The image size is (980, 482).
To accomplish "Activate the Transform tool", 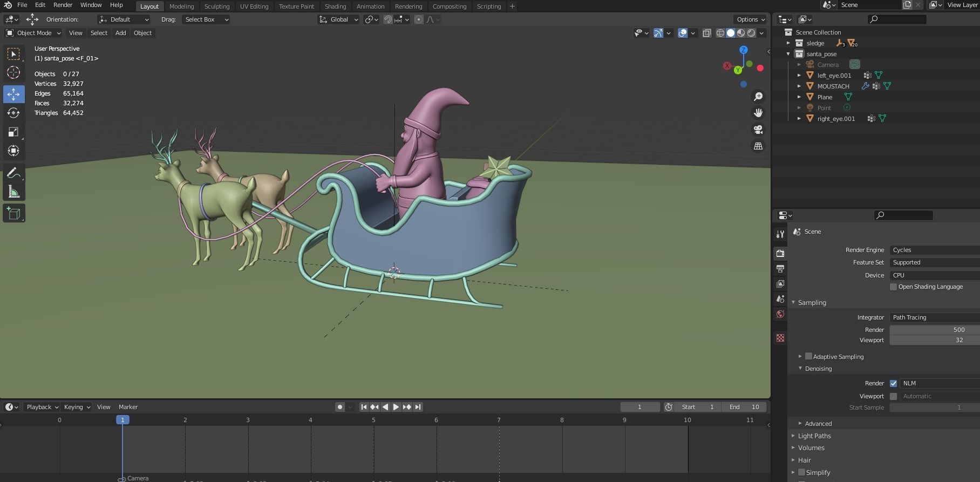I will pos(13,151).
